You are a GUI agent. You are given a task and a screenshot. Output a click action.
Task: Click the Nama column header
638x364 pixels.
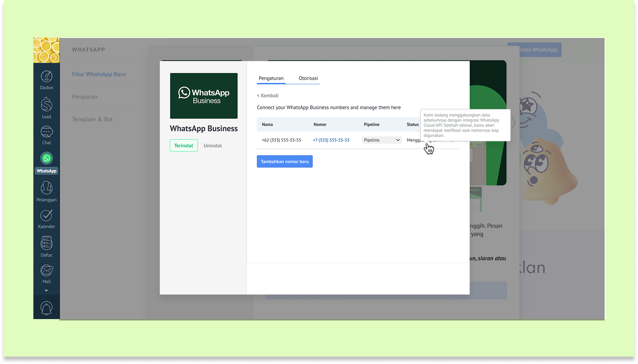pos(268,125)
